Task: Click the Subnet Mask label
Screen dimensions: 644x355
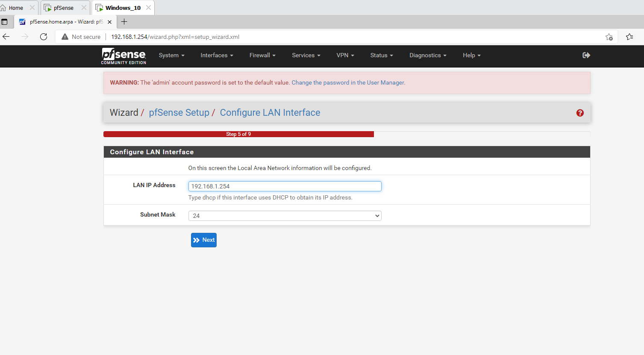Action: [x=158, y=214]
